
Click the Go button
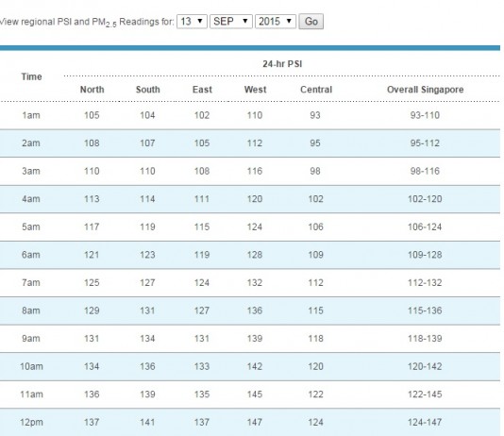[x=311, y=22]
